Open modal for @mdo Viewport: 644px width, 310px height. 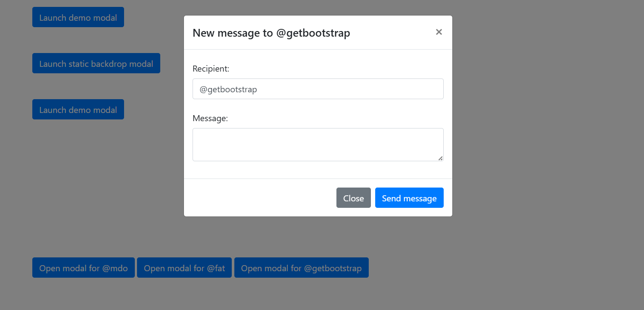point(84,268)
